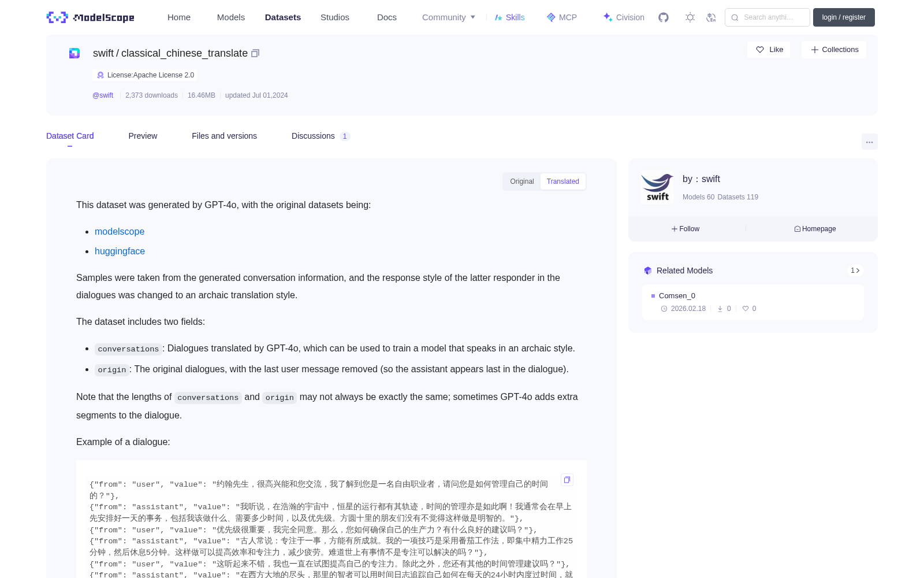Click the origin field code label in list
The height and width of the screenshot is (578, 924).
(x=112, y=370)
